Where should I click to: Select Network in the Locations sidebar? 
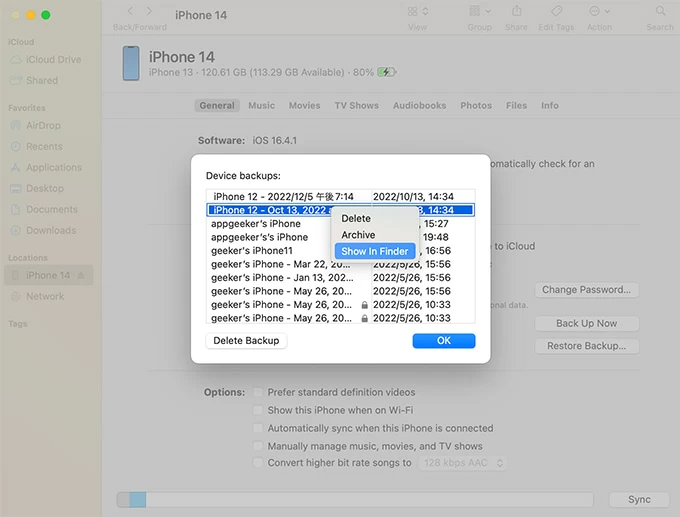click(x=44, y=297)
